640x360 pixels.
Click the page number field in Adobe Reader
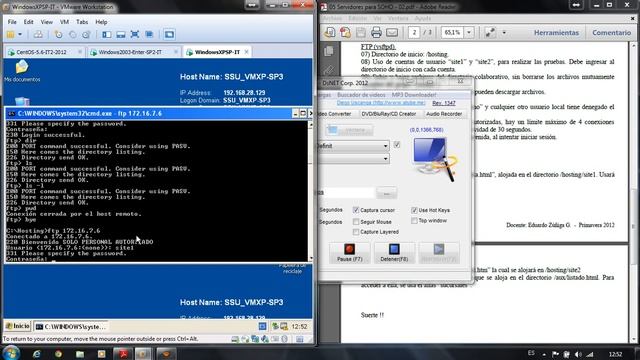click(414, 32)
